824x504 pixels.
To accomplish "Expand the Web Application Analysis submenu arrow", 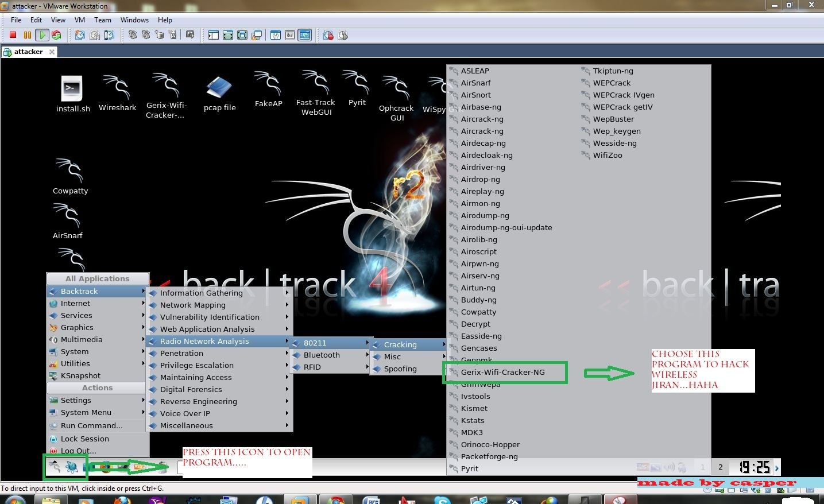I will (287, 329).
